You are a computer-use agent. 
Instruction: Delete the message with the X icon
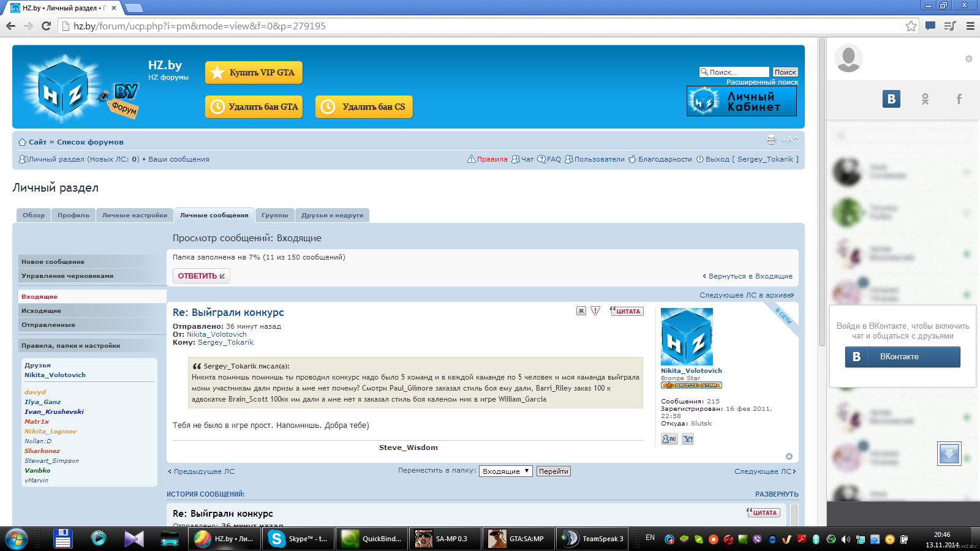581,311
